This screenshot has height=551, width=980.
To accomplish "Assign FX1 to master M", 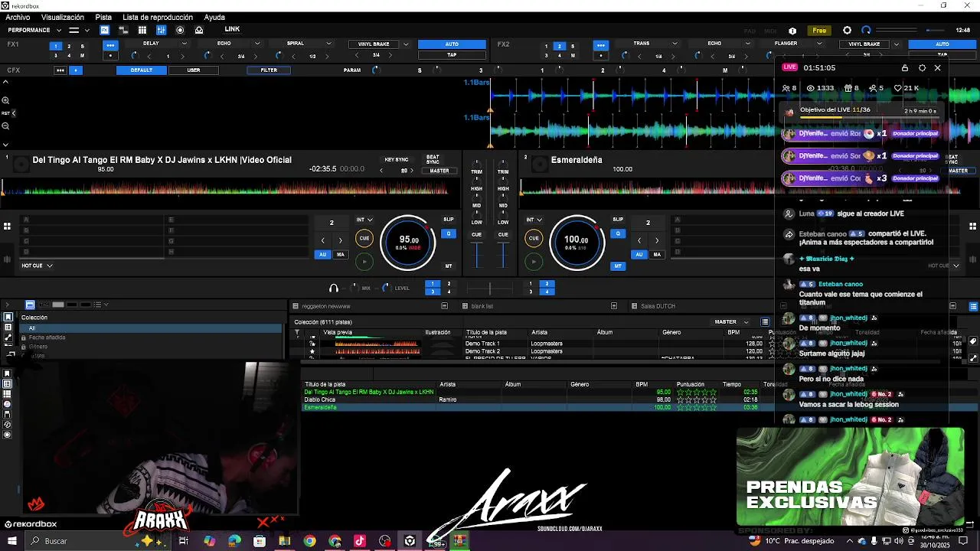I will pos(83,56).
